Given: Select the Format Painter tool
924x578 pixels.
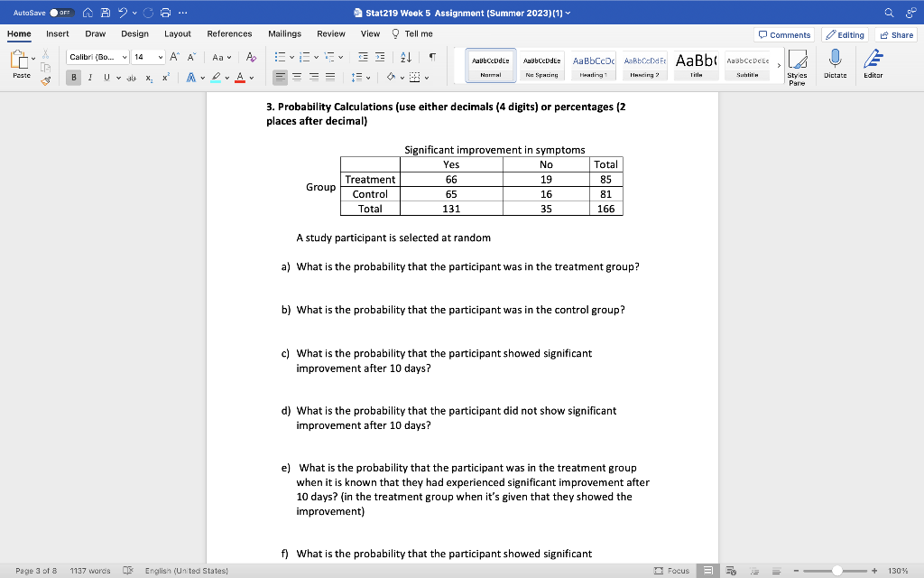Looking at the screenshot, I should 46,80.
